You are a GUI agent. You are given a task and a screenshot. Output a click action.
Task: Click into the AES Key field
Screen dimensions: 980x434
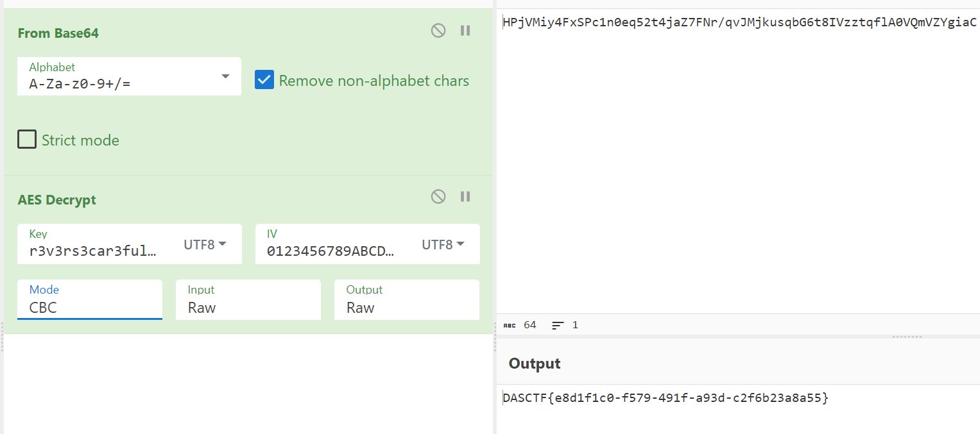coord(93,251)
